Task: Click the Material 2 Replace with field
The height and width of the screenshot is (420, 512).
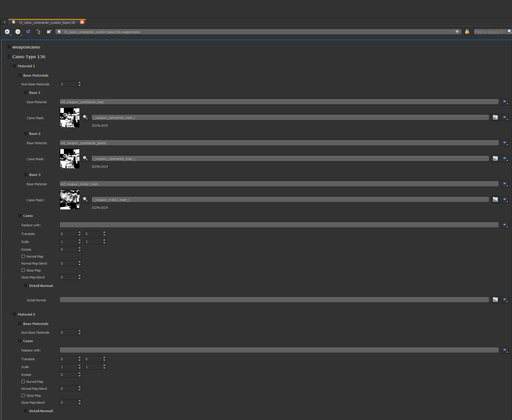Action: pos(279,350)
